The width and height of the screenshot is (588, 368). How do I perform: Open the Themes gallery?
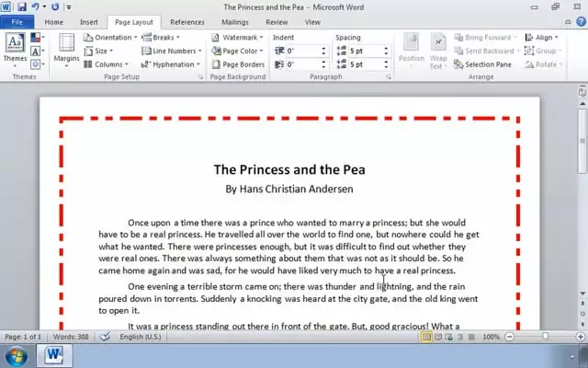16,48
